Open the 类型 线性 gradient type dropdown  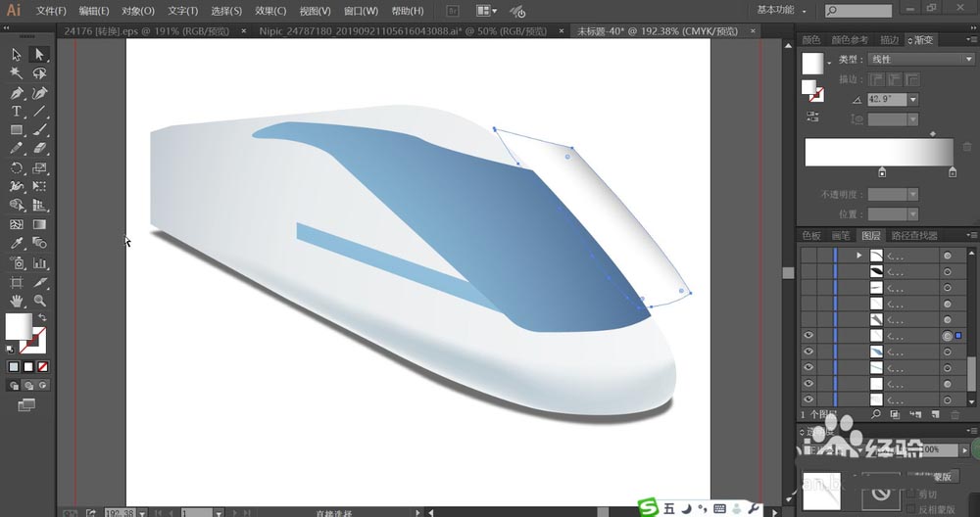pos(921,60)
